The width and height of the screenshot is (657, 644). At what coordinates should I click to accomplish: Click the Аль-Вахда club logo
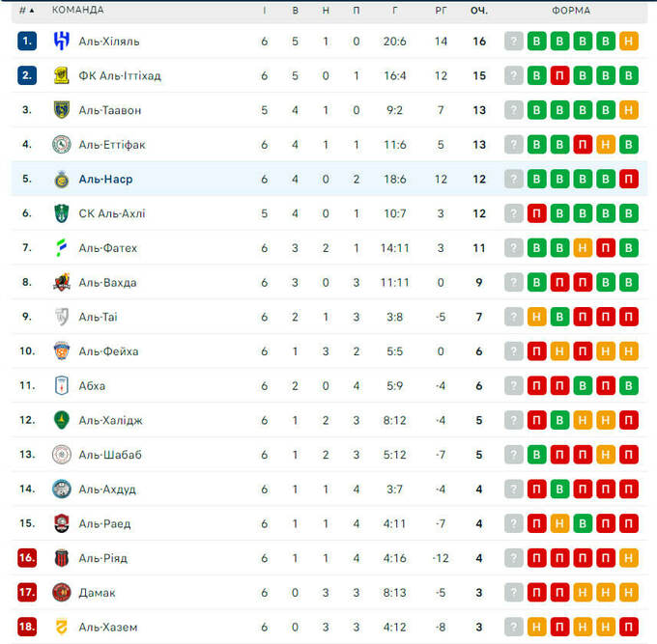tap(62, 282)
